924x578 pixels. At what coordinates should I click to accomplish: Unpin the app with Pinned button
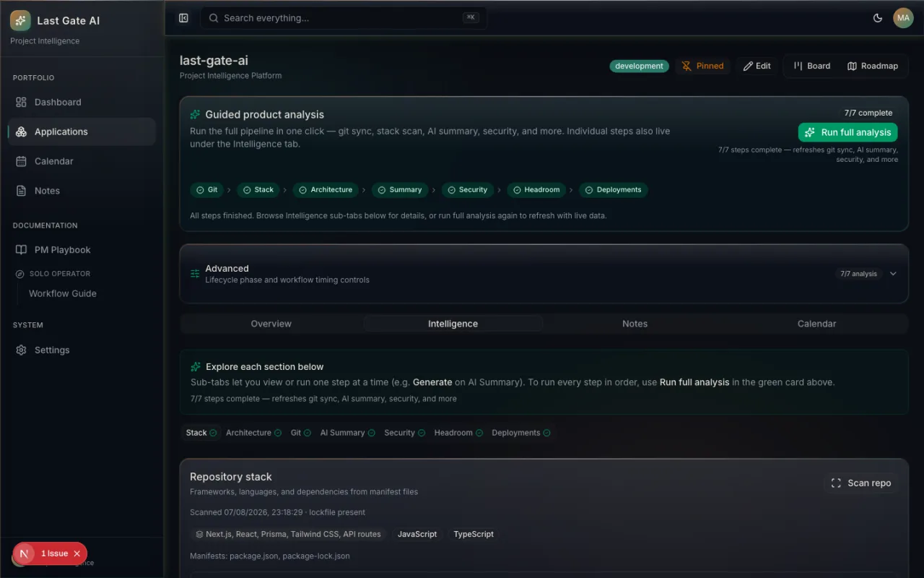[702, 66]
